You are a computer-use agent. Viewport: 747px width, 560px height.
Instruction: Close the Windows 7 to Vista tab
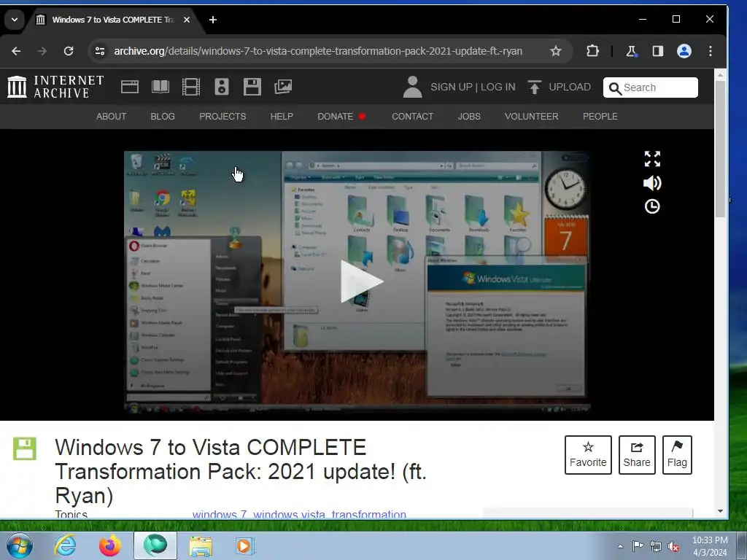coord(187,20)
